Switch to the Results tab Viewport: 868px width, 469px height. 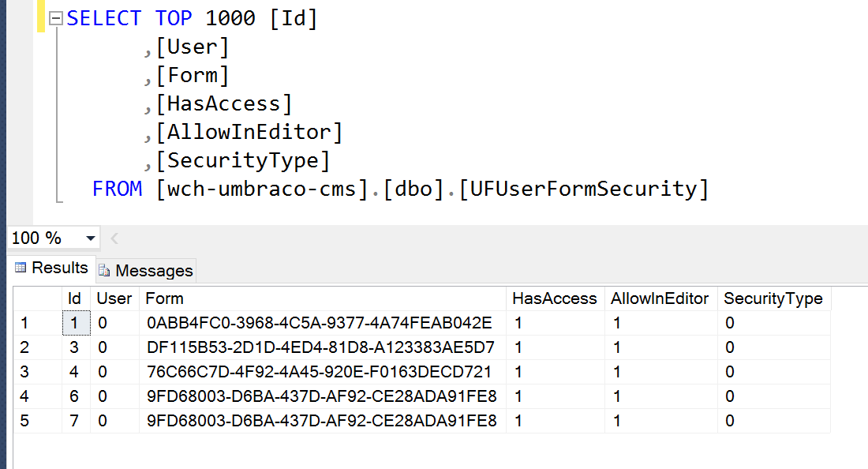point(52,268)
